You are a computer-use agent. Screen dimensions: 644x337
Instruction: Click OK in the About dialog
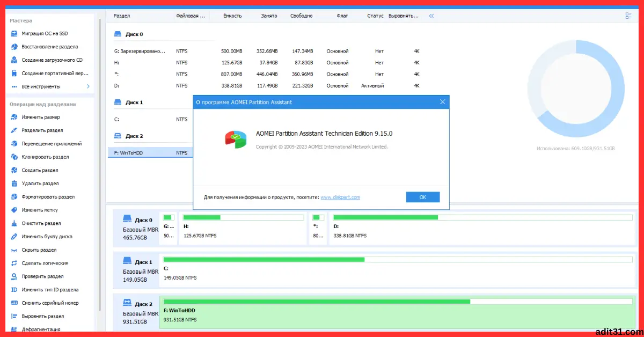(423, 197)
